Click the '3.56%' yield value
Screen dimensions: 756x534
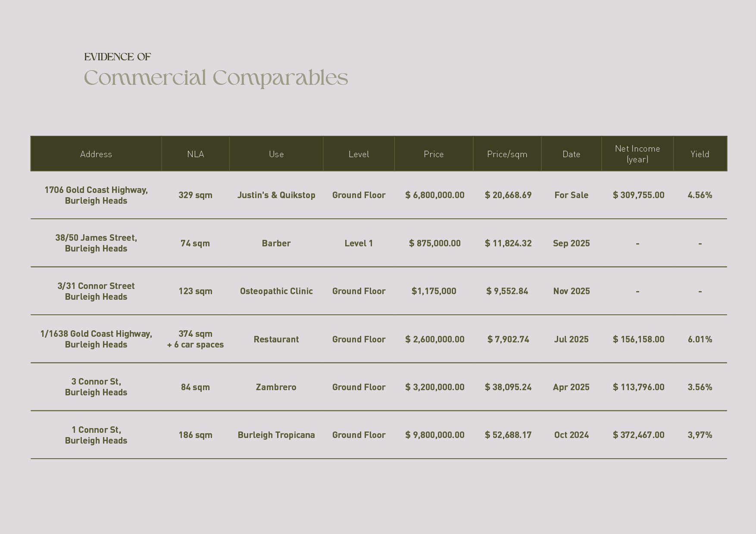coord(700,387)
